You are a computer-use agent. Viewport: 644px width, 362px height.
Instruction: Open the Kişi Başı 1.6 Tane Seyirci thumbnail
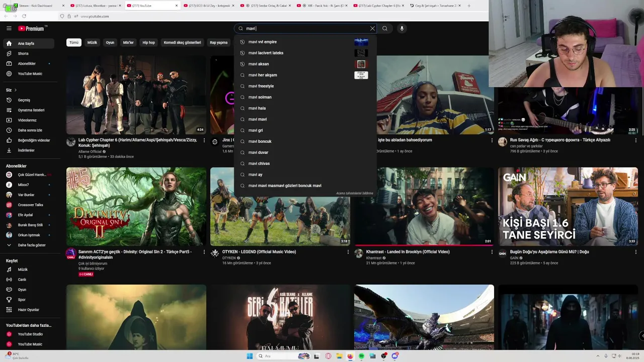tap(568, 207)
